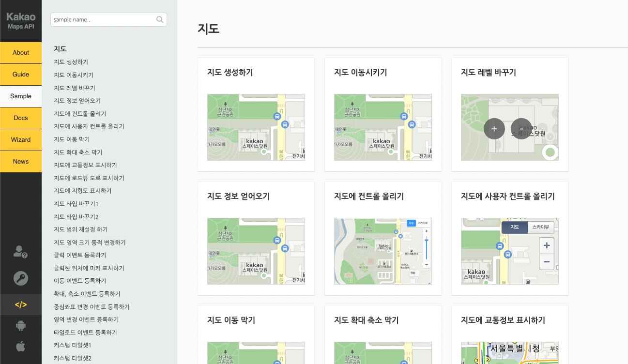Open 지도 생성하기 card title
Viewport: 628px width, 364px height.
click(230, 73)
